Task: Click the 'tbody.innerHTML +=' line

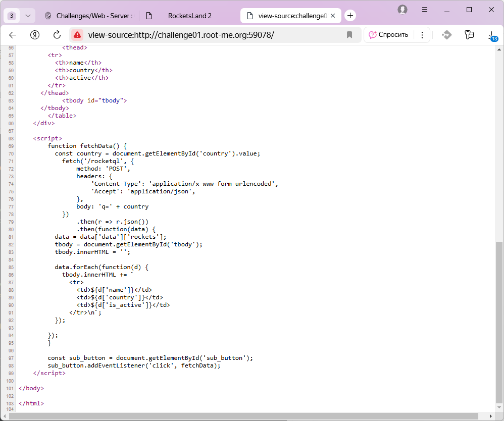Action: [97, 275]
